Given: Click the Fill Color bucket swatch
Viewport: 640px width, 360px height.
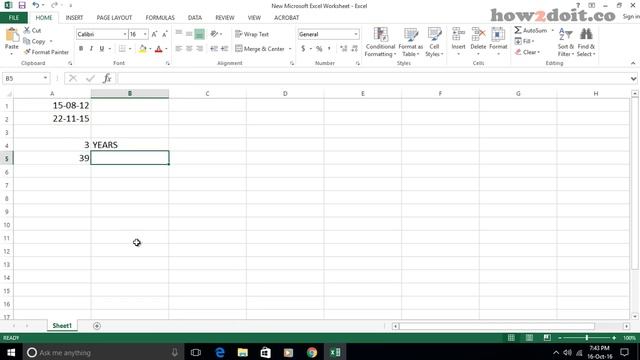Looking at the screenshot, I should tap(142, 49).
